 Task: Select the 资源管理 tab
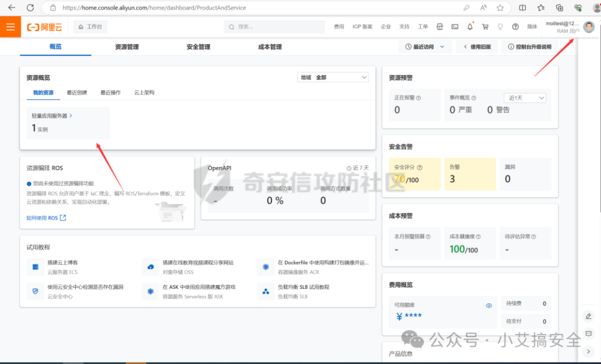click(127, 47)
